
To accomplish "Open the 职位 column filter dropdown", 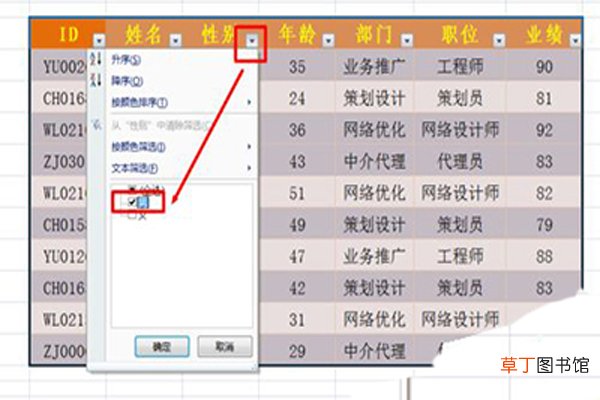I will click(x=499, y=40).
